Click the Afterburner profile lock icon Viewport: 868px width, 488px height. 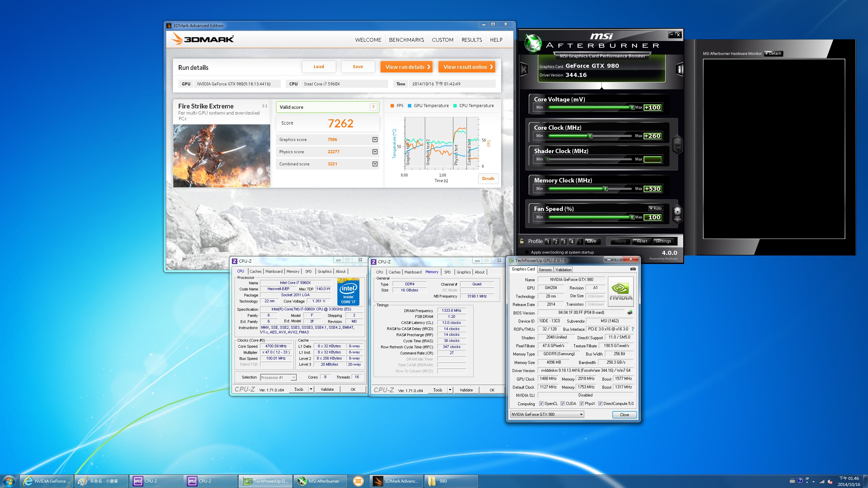522,241
